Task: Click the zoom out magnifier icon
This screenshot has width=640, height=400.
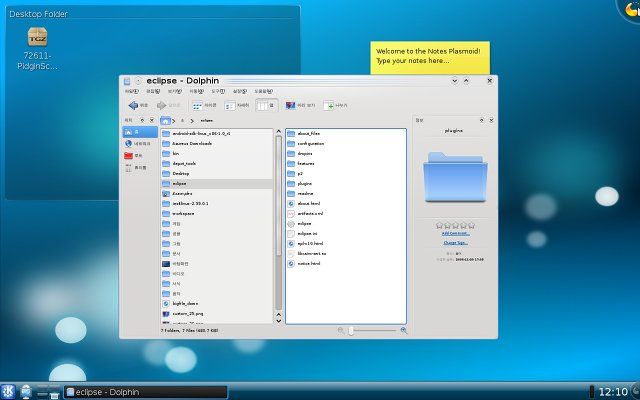Action: [x=341, y=330]
